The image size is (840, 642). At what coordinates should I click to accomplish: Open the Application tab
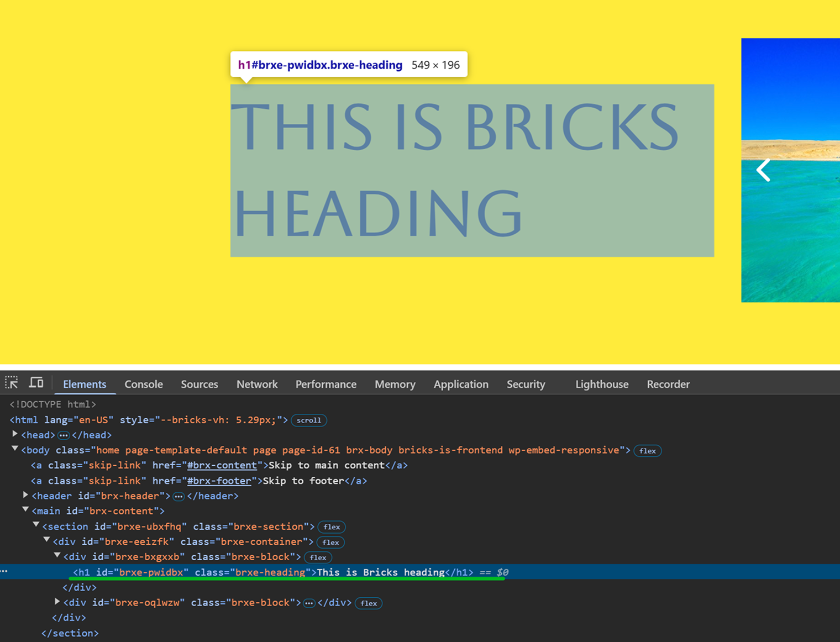[x=461, y=384]
